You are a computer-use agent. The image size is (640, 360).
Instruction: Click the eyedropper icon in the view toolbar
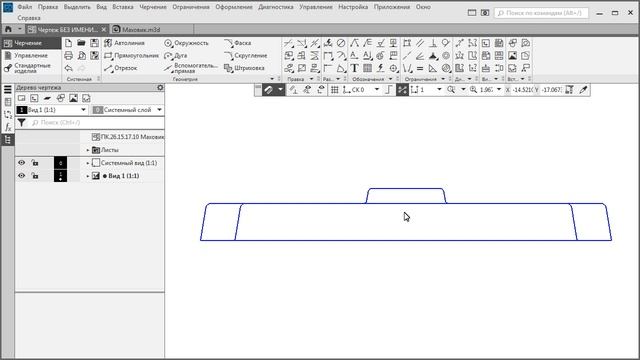(583, 90)
